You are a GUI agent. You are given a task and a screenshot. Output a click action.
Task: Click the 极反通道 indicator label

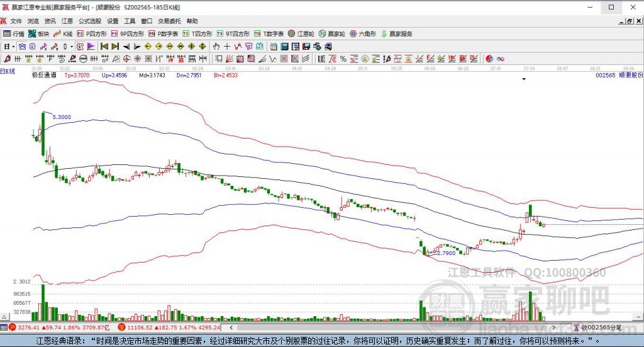pos(44,75)
